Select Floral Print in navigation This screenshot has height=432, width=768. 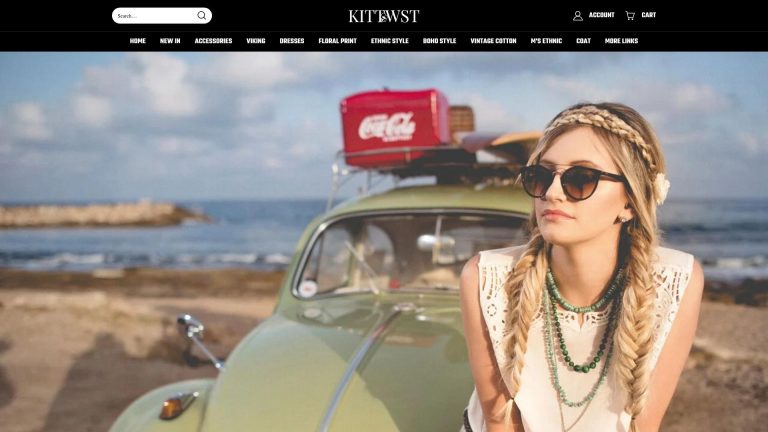click(337, 41)
